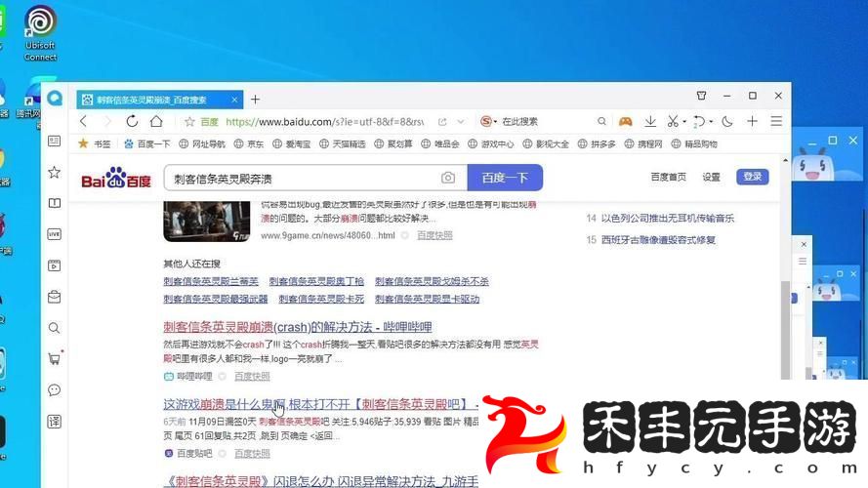Screen dimensions: 868x488
Task: Close the 百度搜索 tab
Action: tap(234, 100)
